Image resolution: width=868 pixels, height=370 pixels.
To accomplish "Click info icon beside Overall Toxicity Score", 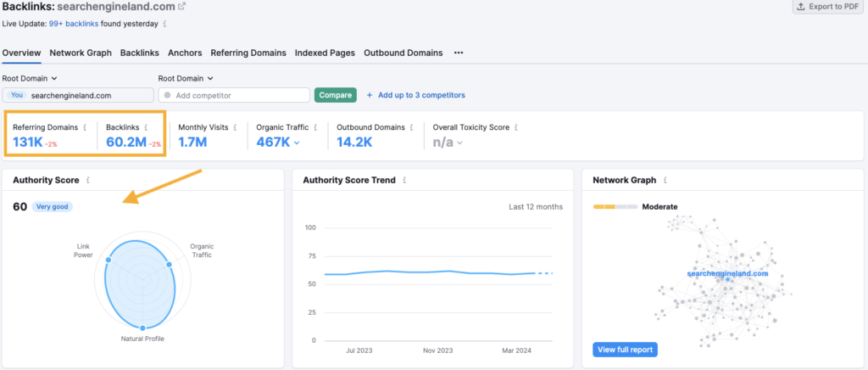I will [x=516, y=126].
